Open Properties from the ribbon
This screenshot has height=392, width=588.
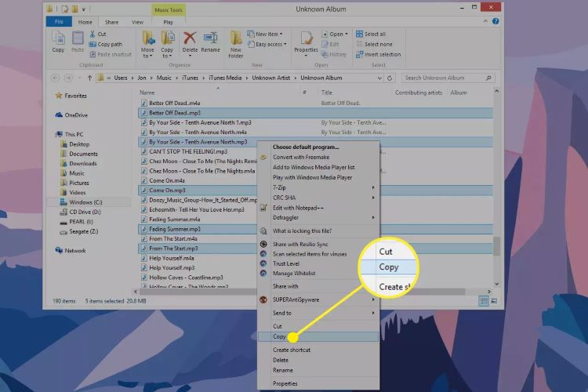coord(306,39)
